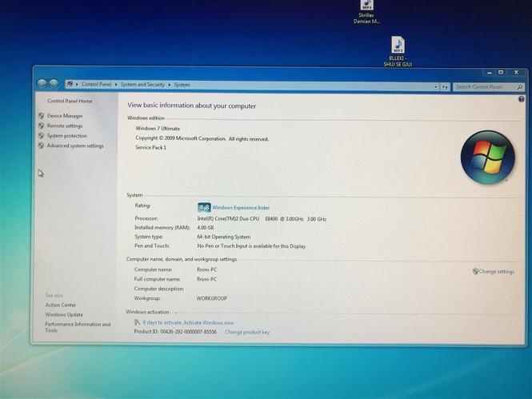The width and height of the screenshot is (532, 399).
Task: Open Control Panel Home
Action: pos(70,101)
